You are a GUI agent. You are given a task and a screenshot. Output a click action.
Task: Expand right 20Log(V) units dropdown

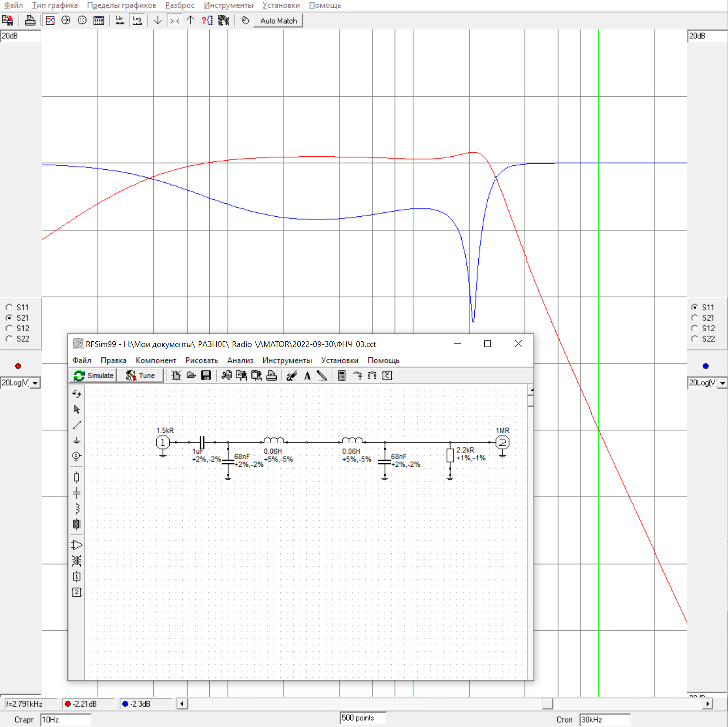(722, 383)
